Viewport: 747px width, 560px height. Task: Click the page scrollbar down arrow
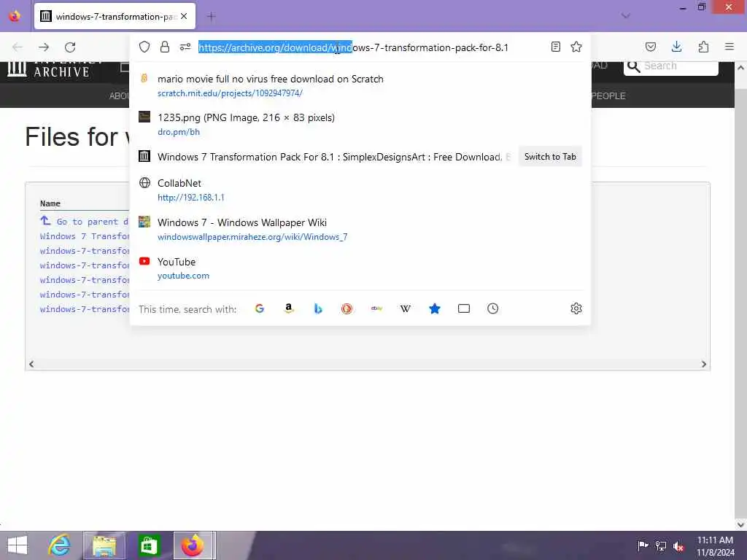741,524
